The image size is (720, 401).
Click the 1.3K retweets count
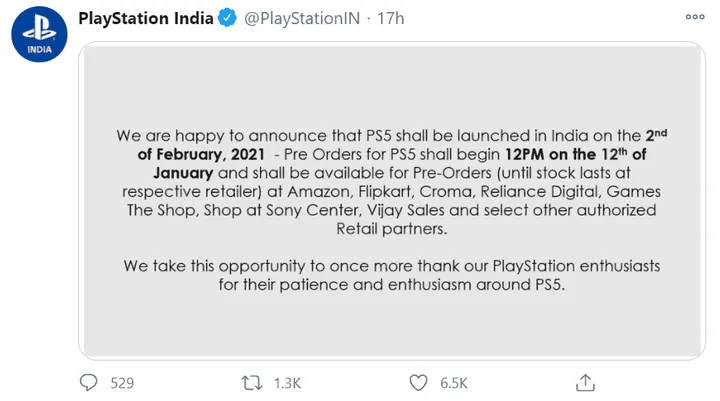coord(288,382)
